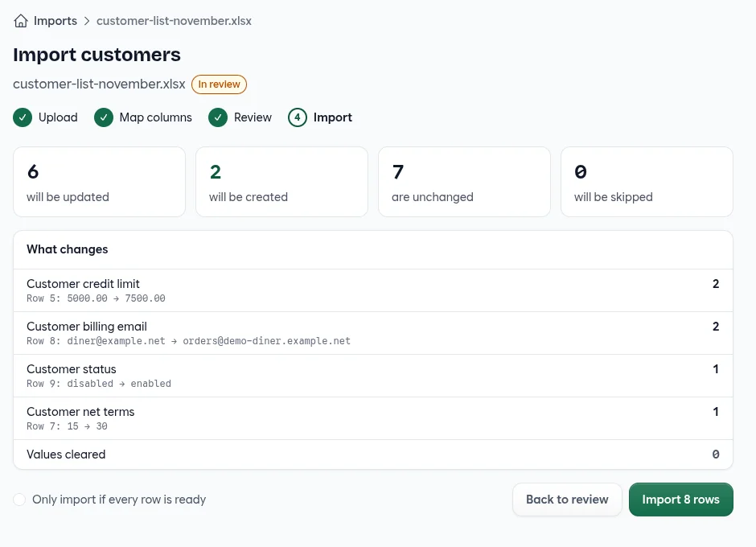
Task: Open the 6 will be updated card
Action: [99, 182]
